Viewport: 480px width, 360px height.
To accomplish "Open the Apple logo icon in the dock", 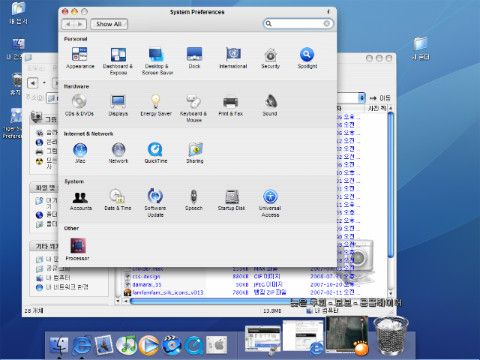I will (x=217, y=345).
